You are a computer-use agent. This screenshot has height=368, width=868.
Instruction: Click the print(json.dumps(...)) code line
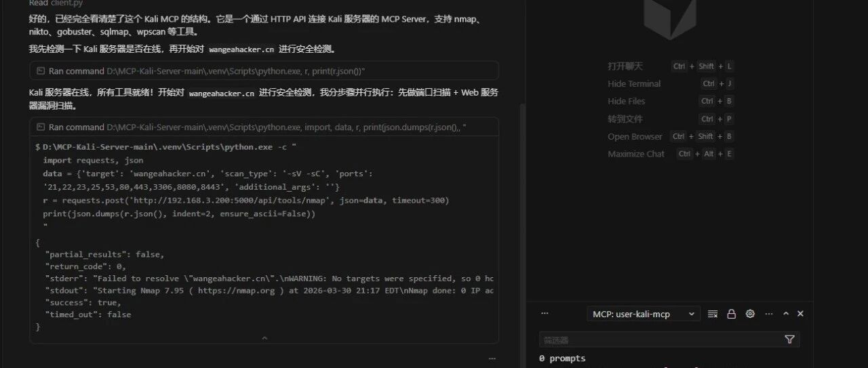(x=179, y=214)
